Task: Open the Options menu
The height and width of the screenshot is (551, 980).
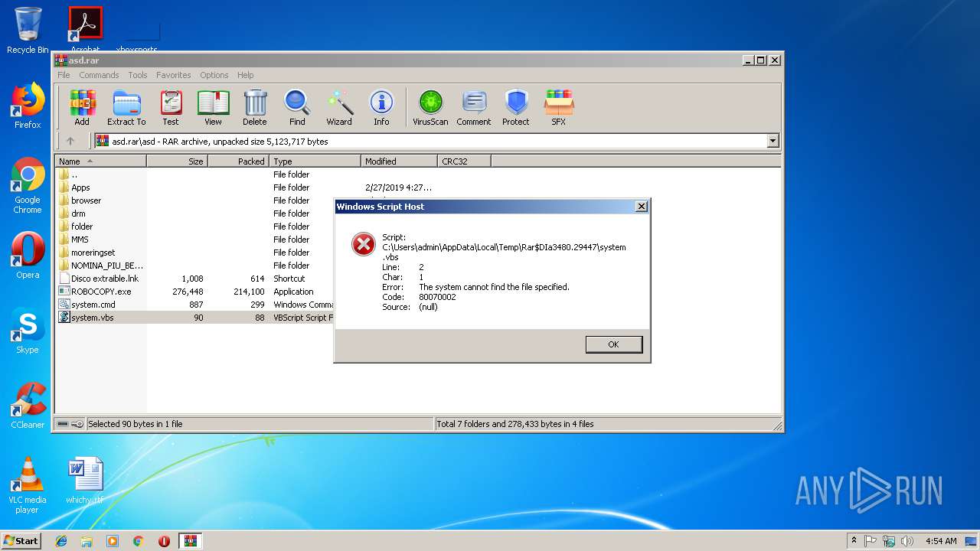Action: click(x=214, y=75)
